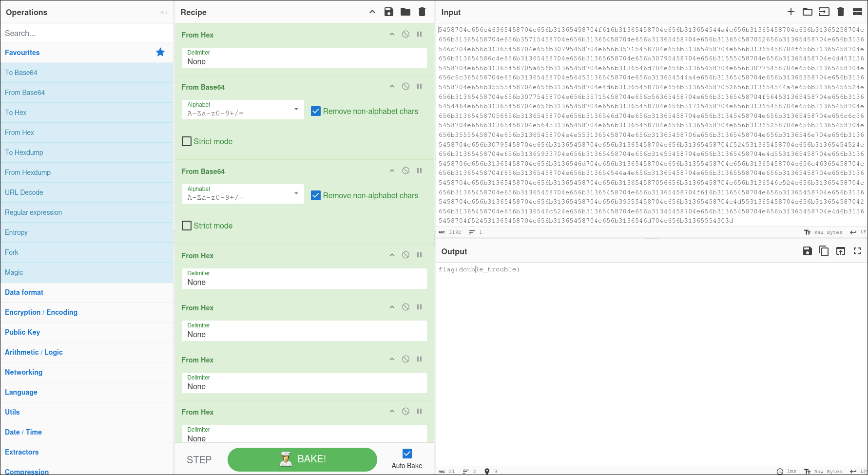Viewport: 868px width, 475px height.
Task: Enable Strict mode in second From Base64
Action: [187, 226]
